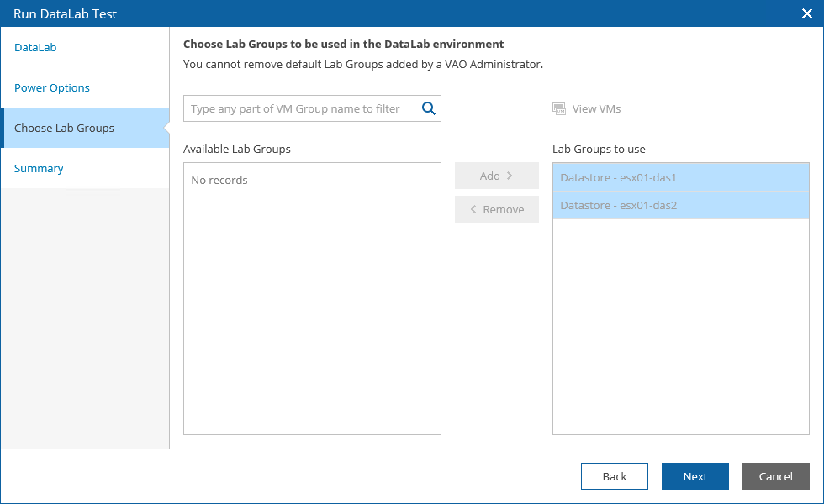Jump to the Summary step
The height and width of the screenshot is (504, 824).
coord(39,168)
